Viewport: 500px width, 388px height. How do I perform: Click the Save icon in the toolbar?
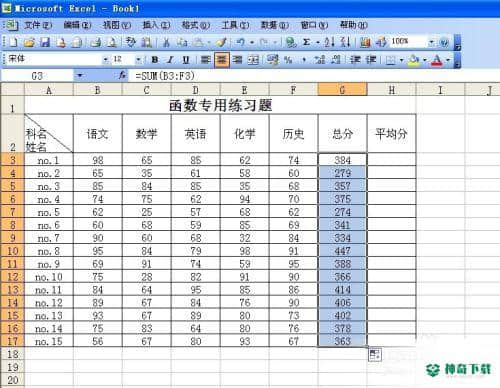(x=45, y=42)
